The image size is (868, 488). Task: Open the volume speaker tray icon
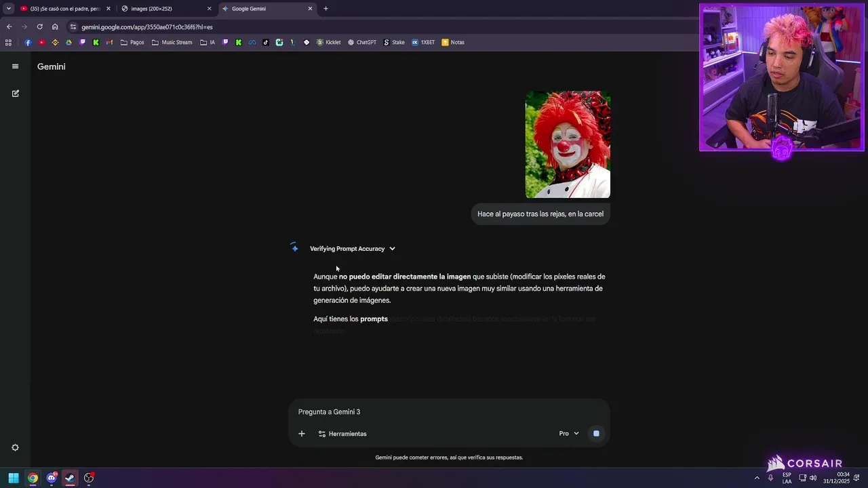[812, 478]
